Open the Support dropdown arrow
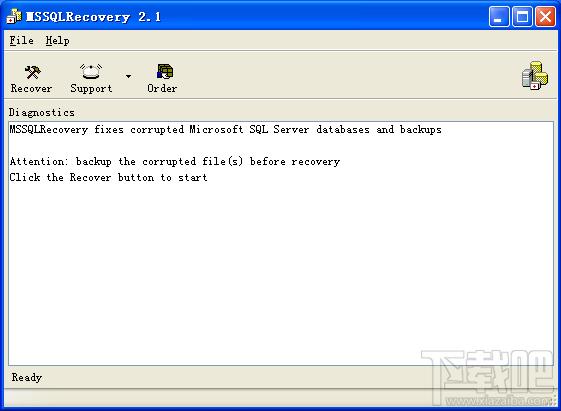This screenshot has height=411, width=561. coord(128,76)
